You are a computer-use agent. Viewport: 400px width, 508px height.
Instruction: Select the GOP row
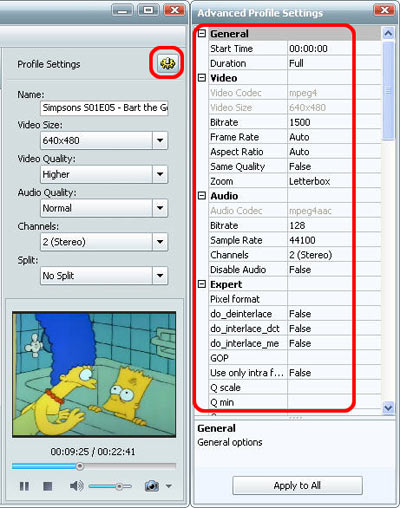pos(295,358)
